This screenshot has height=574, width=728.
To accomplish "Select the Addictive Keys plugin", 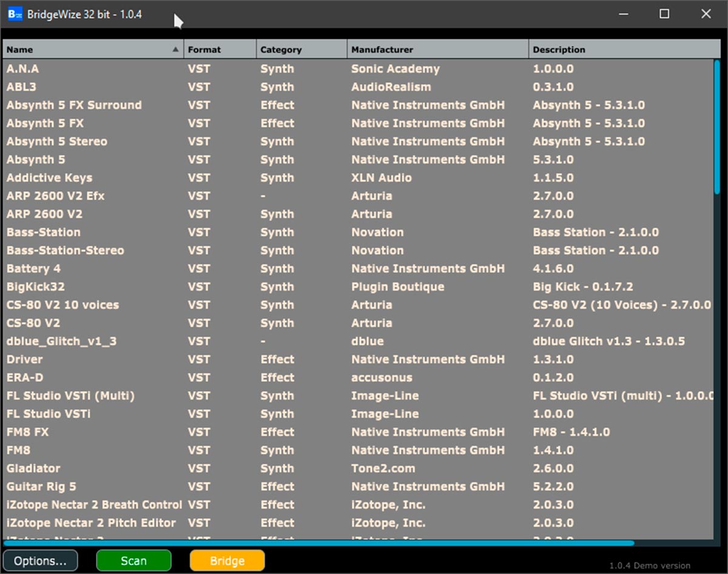I will pyautogui.click(x=49, y=178).
